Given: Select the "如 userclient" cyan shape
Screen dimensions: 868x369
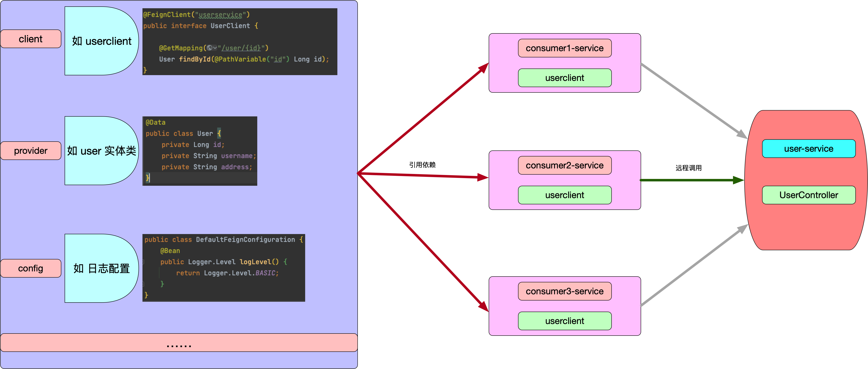Looking at the screenshot, I should tap(101, 41).
